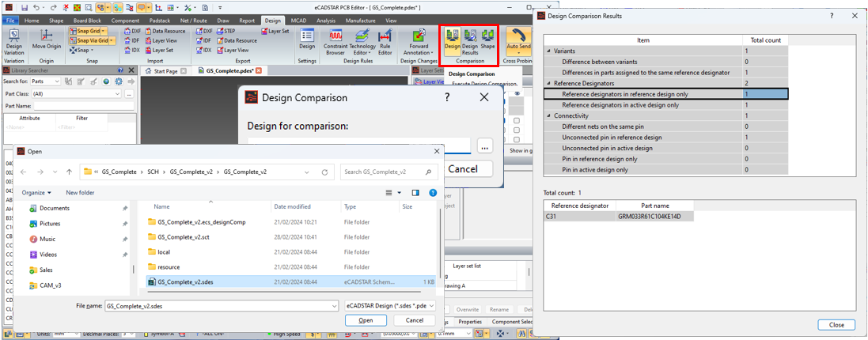The width and height of the screenshot is (868, 340).
Task: Click the browse ellipsis button for design
Action: pos(485,145)
